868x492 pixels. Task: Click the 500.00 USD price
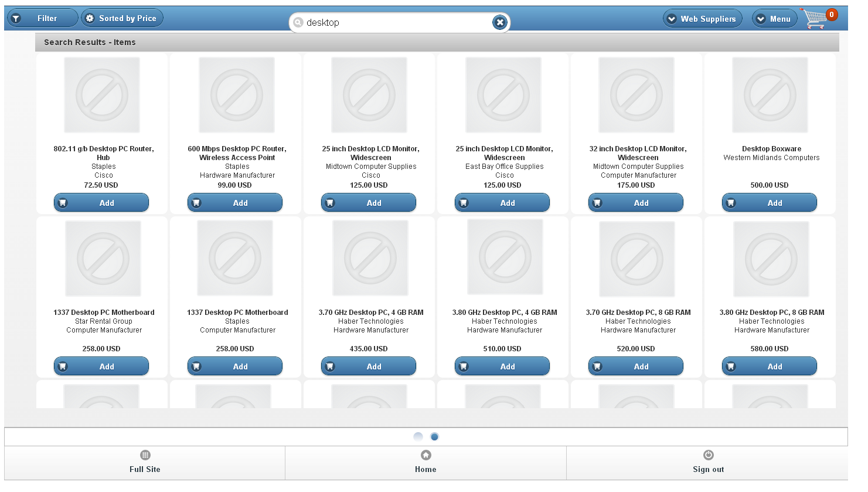tap(770, 185)
